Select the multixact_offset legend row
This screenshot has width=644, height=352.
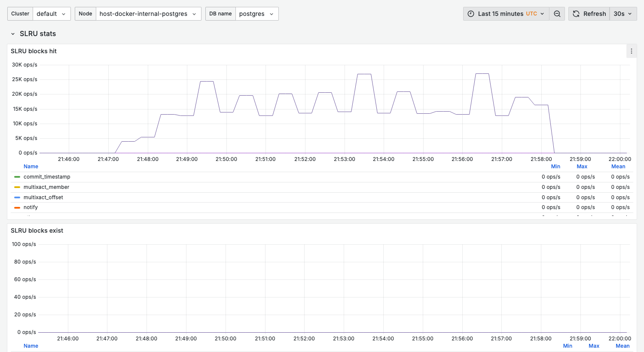tap(43, 197)
